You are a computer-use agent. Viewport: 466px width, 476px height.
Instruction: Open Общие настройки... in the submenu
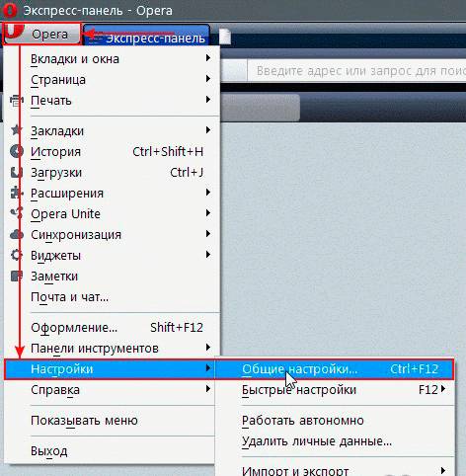tap(335, 369)
